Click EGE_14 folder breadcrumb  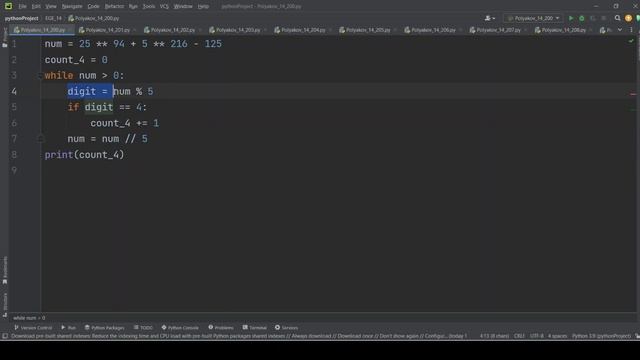(53, 18)
